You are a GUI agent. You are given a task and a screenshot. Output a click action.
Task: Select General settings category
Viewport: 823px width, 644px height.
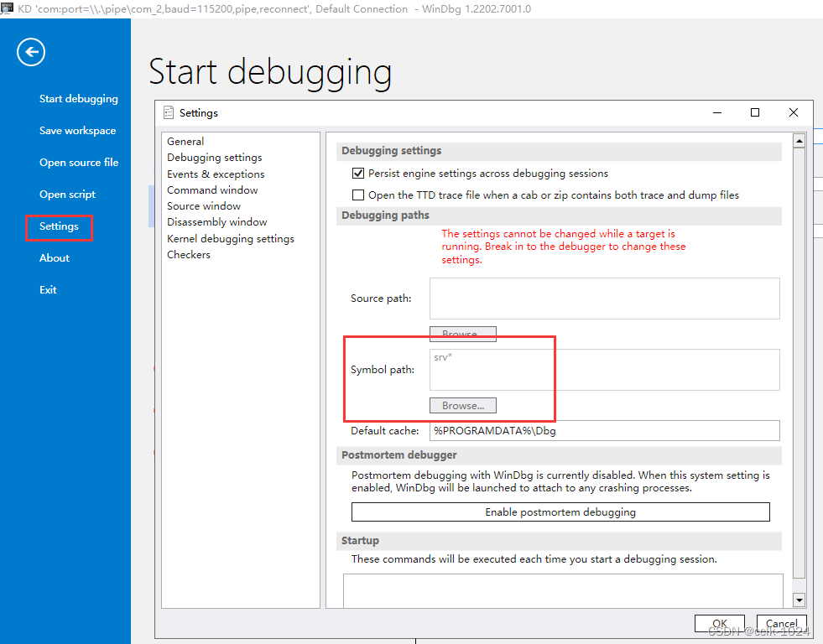185,141
